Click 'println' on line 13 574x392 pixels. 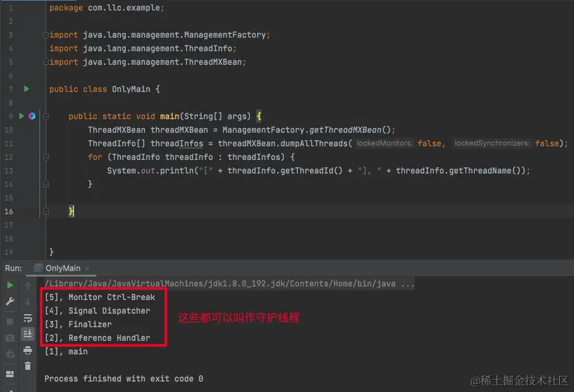[x=177, y=170]
